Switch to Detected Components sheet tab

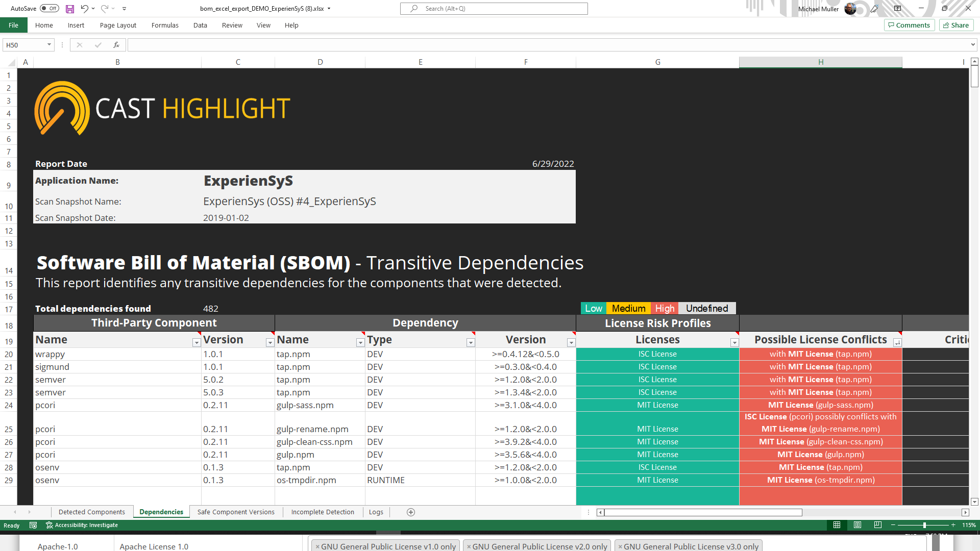click(x=92, y=512)
